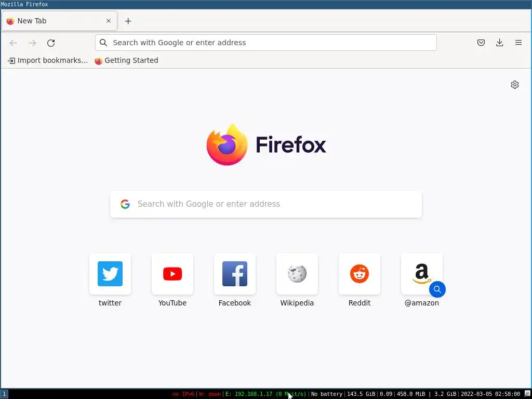
Task: Open the Reddit shortcut tile
Action: 360,274
